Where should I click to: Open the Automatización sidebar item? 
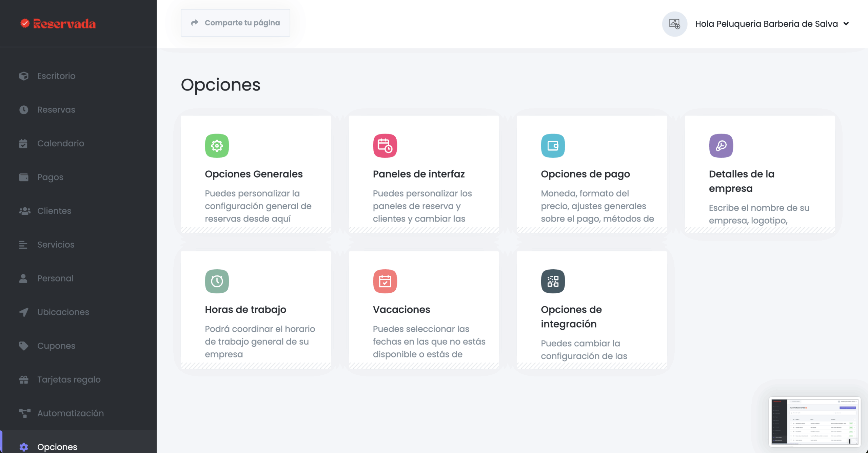pos(71,413)
